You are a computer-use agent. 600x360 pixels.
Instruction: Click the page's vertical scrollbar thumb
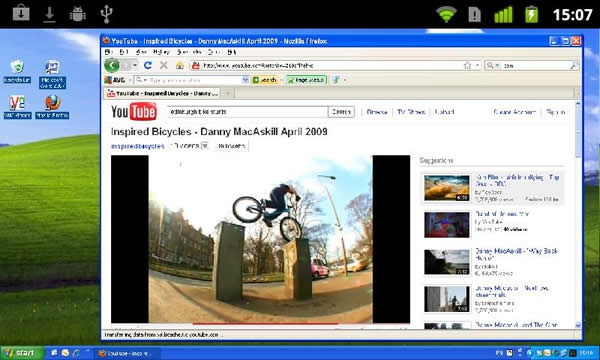(x=578, y=132)
